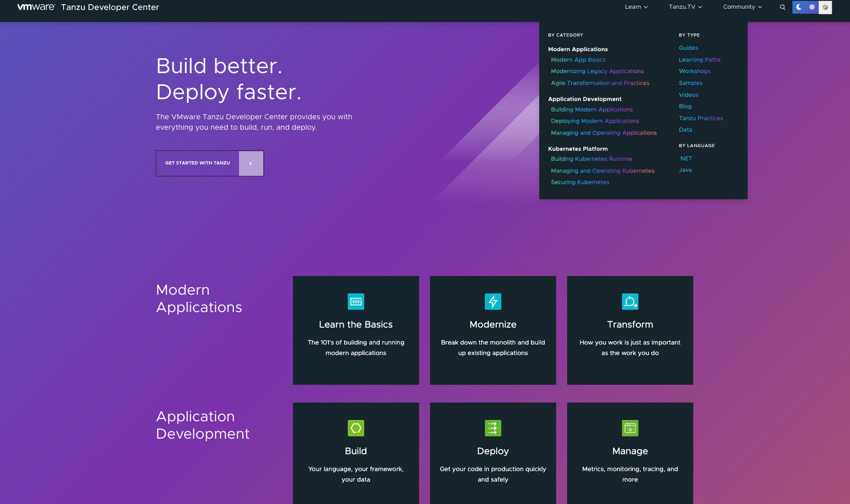Click the Modernize lightning bolt icon

point(493,302)
